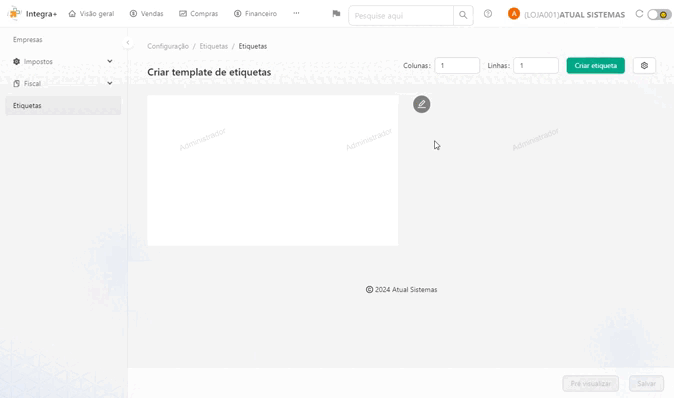Image resolution: width=674 pixels, height=398 pixels.
Task: Select Empresas in the sidebar
Action: [28, 40]
